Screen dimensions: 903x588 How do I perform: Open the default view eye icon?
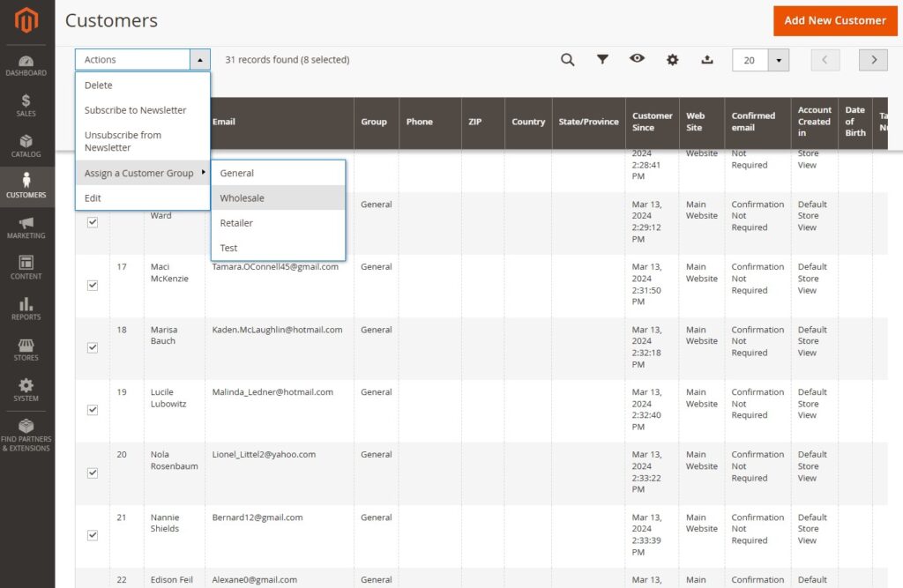[637, 59]
